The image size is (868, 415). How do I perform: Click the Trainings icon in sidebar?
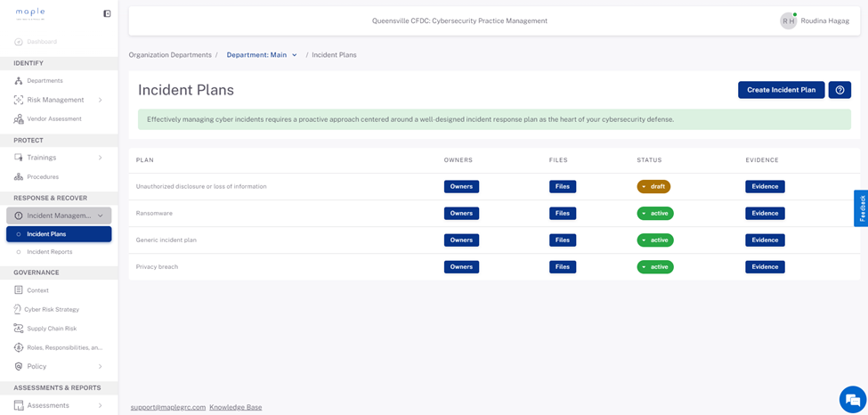point(19,158)
